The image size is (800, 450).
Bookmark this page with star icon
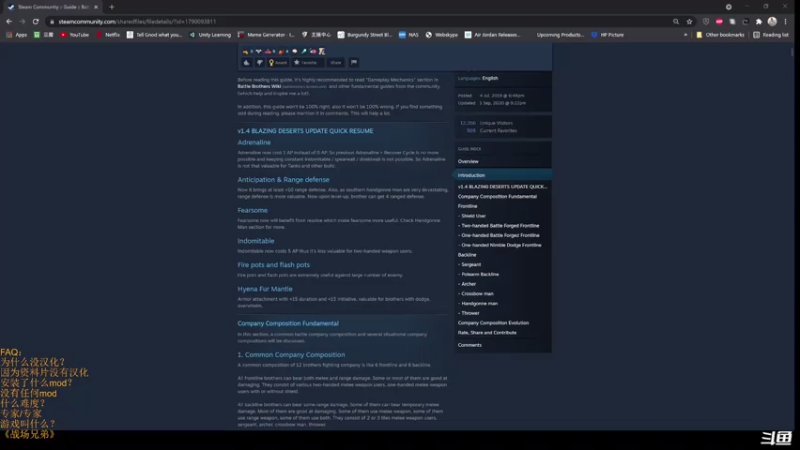click(689, 21)
